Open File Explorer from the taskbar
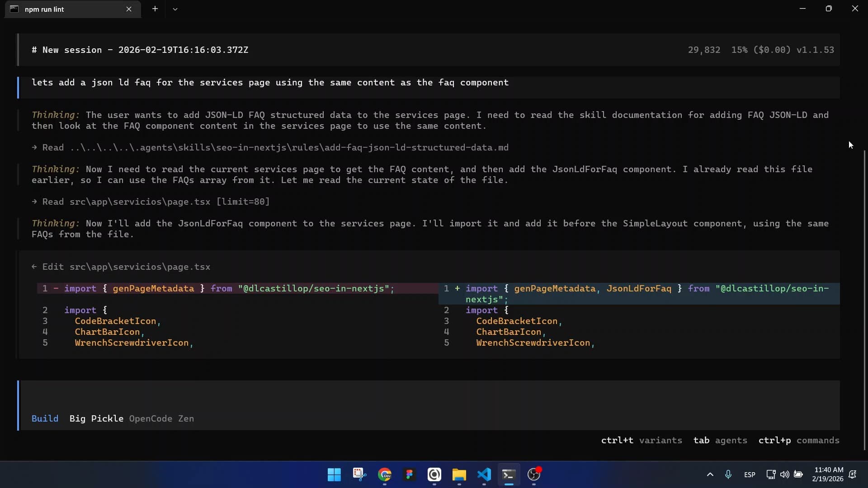 click(x=459, y=475)
